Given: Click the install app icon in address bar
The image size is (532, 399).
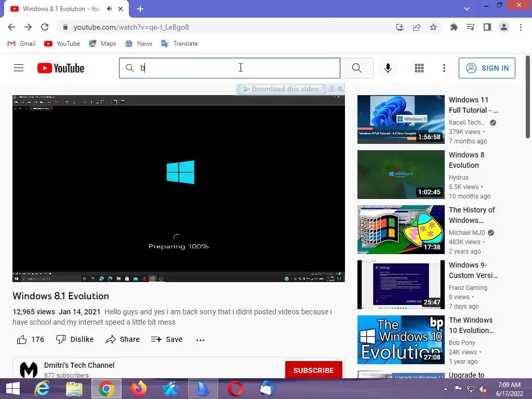Looking at the screenshot, I should (x=400, y=27).
